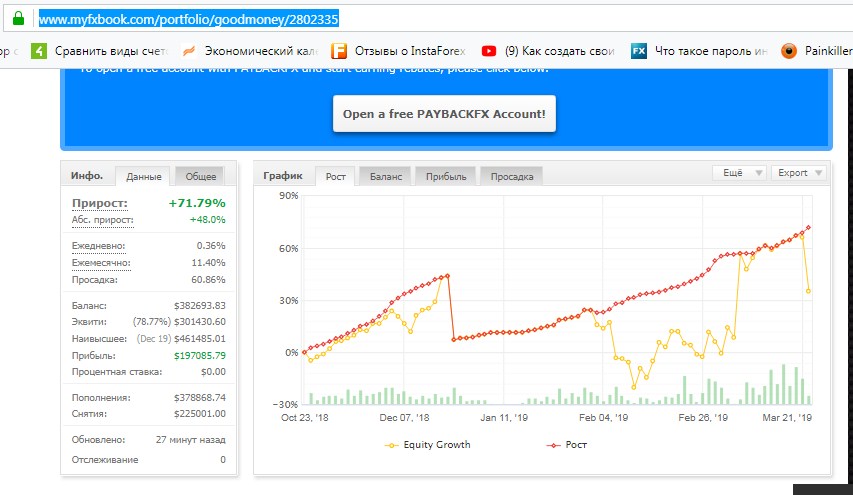The image size is (853, 495).
Task: Open bookmark '(9) Как создать свои'
Action: point(560,51)
